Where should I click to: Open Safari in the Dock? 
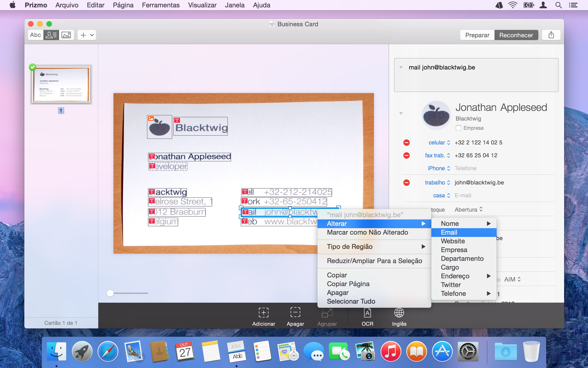click(108, 351)
